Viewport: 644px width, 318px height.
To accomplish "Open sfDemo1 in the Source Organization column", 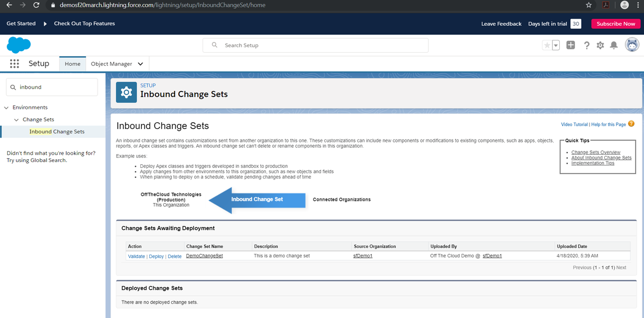I will click(362, 256).
